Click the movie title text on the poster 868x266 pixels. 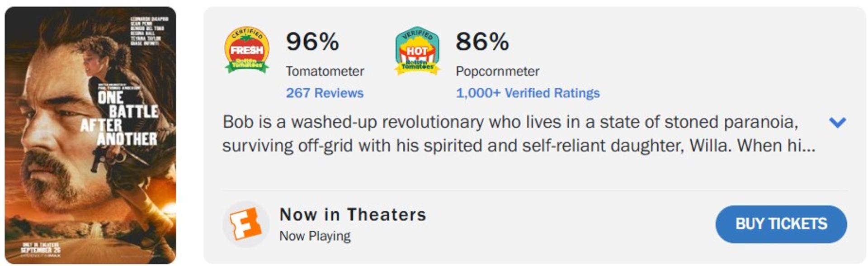pos(120,119)
